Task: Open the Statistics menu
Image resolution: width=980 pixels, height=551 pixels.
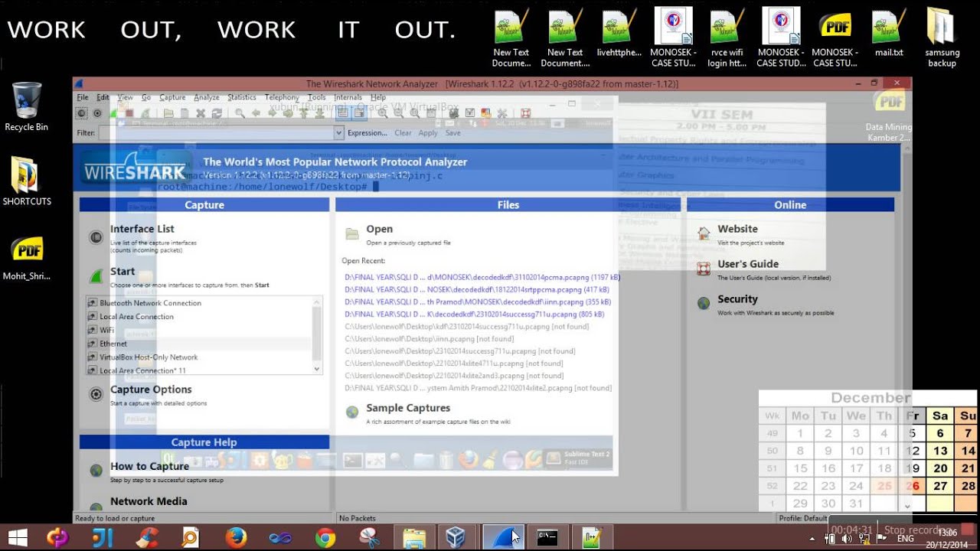Action: (x=242, y=97)
